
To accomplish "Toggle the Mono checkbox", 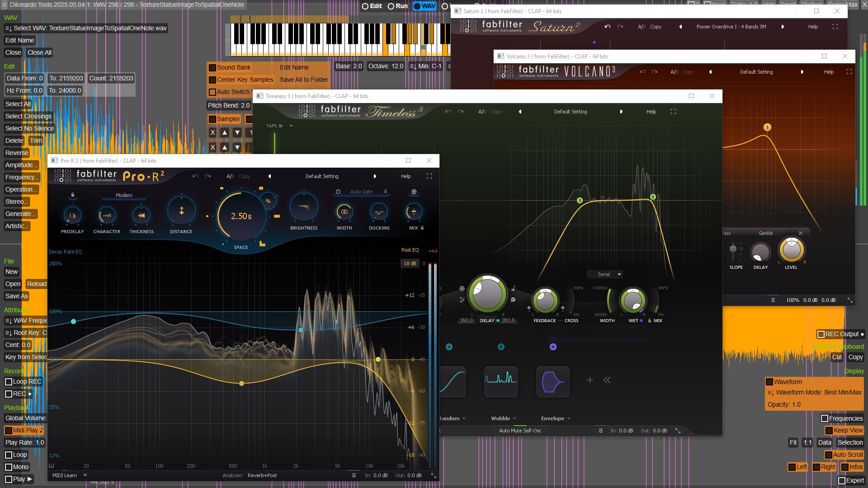I will [9, 467].
